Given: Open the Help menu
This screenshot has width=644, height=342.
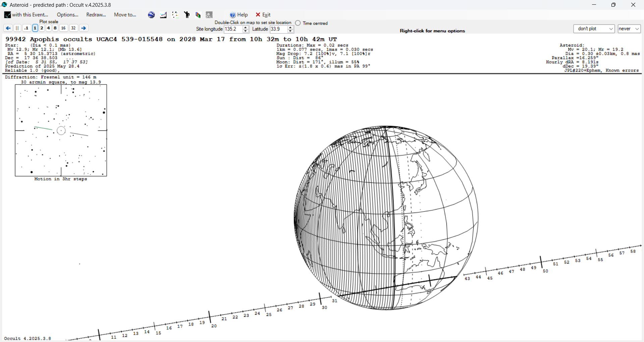Looking at the screenshot, I should point(239,15).
